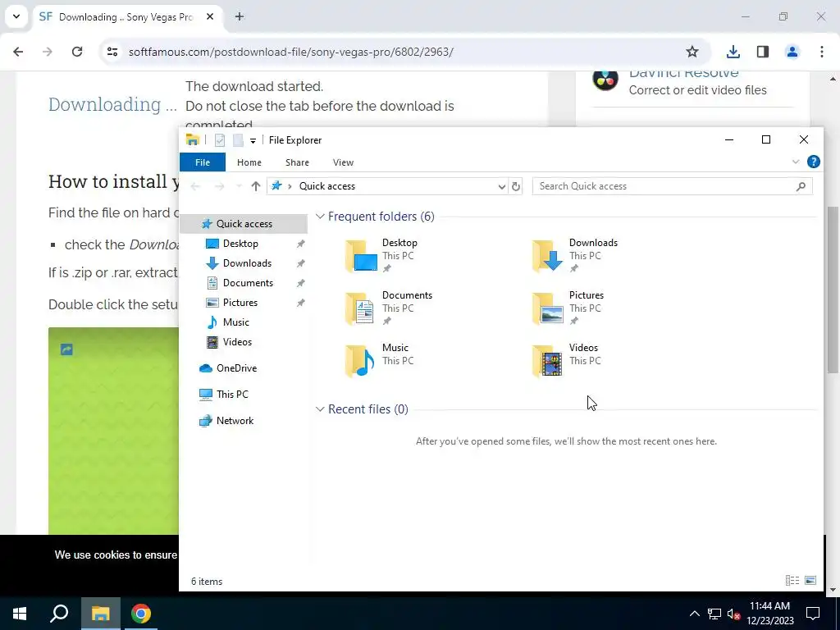The height and width of the screenshot is (630, 840).
Task: Select This PC in the navigation pane
Action: pos(232,395)
